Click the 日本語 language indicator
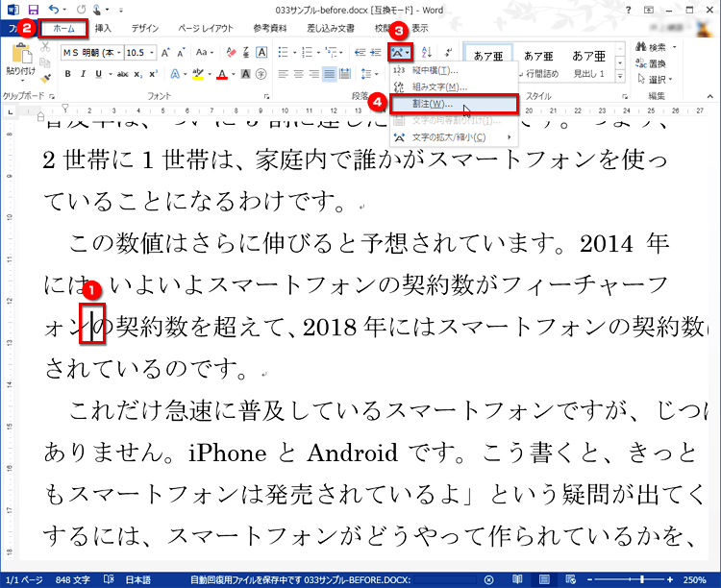The height and width of the screenshot is (588, 721). click(x=137, y=579)
